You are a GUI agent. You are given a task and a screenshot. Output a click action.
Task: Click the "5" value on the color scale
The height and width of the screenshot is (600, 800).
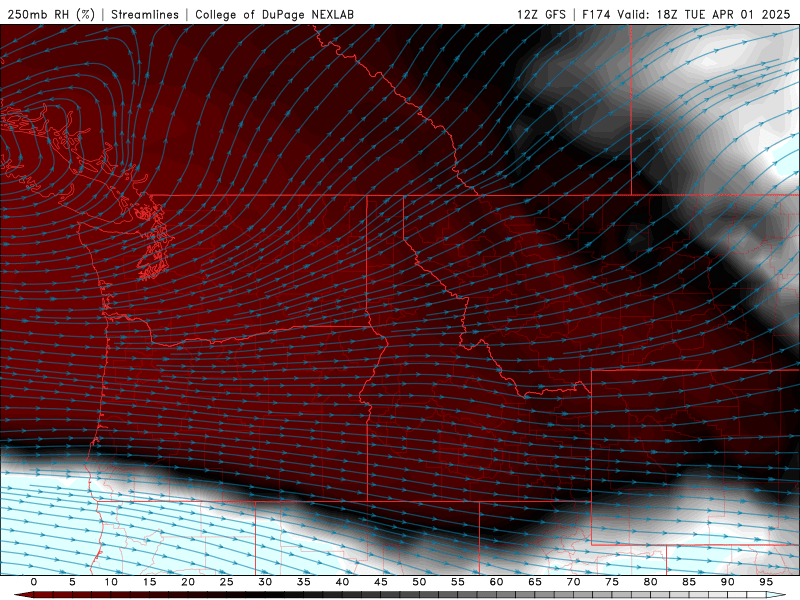[x=72, y=582]
